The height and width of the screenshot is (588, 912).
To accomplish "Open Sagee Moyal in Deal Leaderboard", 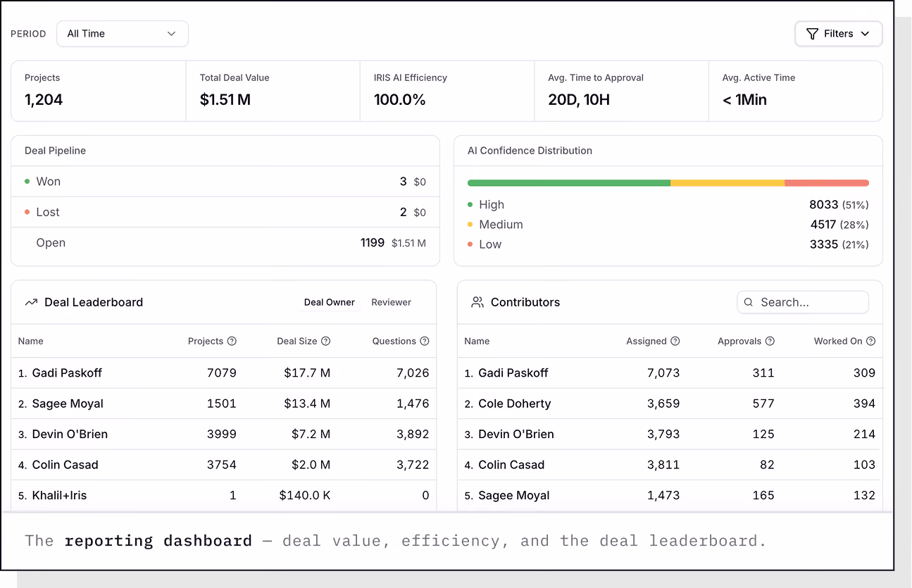I will point(68,404).
